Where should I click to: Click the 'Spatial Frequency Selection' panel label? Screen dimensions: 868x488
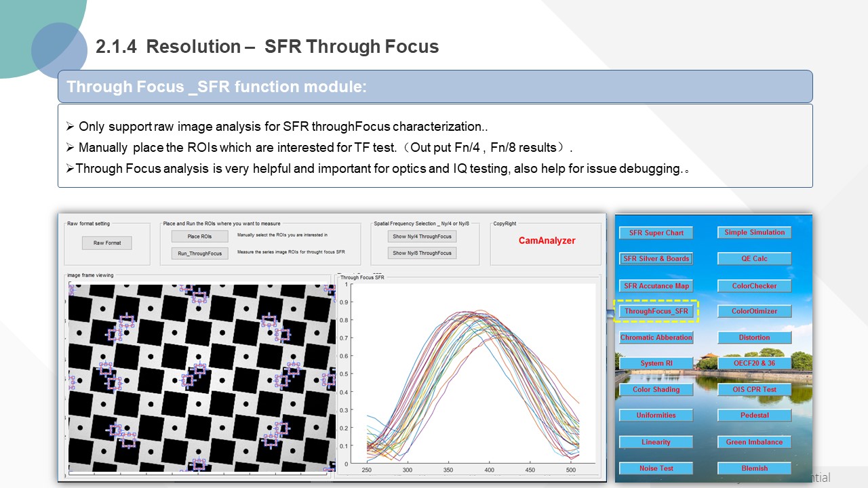(x=421, y=224)
